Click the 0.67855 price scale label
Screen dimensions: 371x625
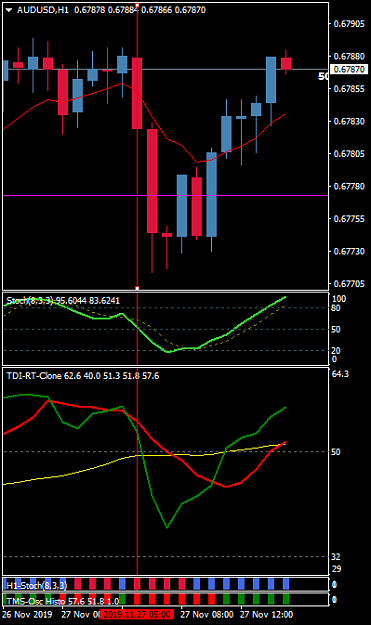[349, 89]
